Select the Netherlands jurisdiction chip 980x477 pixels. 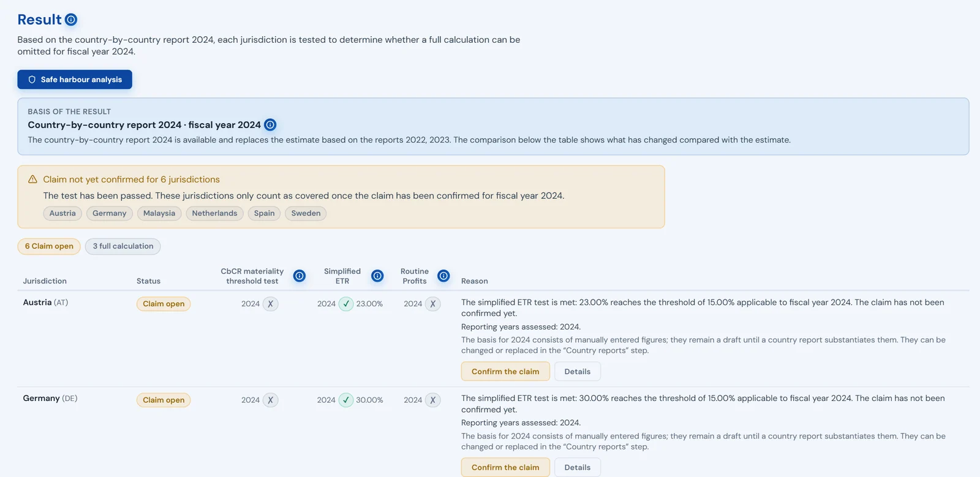point(214,213)
